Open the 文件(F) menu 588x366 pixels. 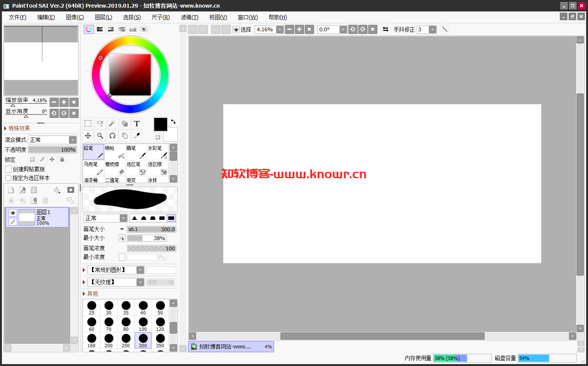click(x=18, y=17)
